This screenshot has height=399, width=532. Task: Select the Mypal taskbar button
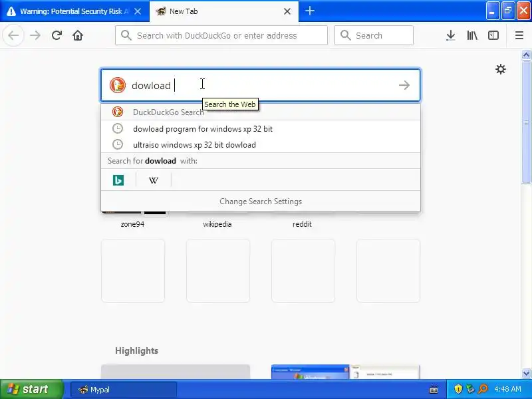point(124,390)
